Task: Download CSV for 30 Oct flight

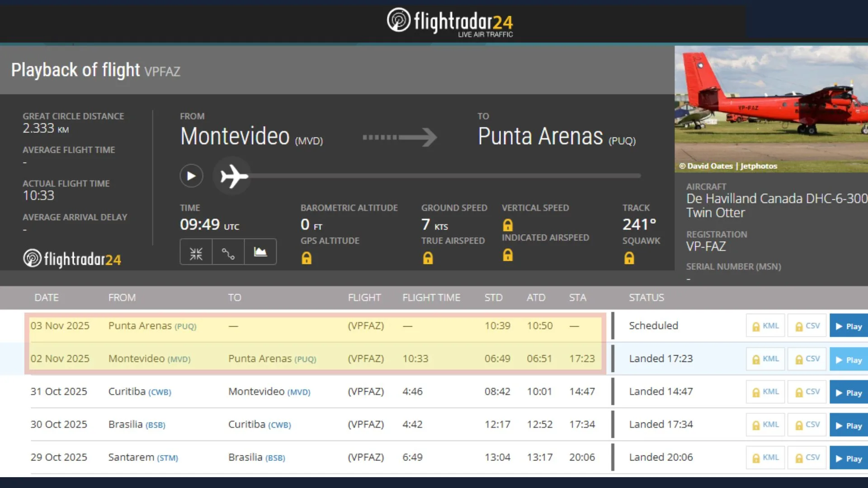Action: [x=807, y=425]
